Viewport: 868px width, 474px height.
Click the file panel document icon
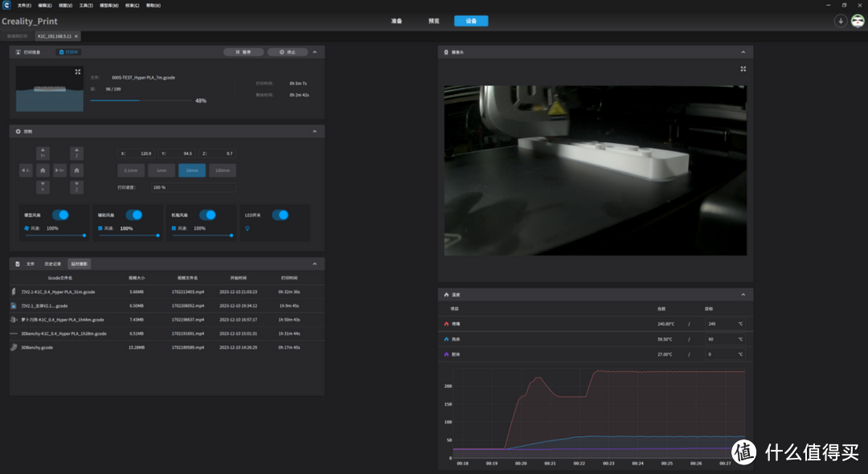point(18,264)
